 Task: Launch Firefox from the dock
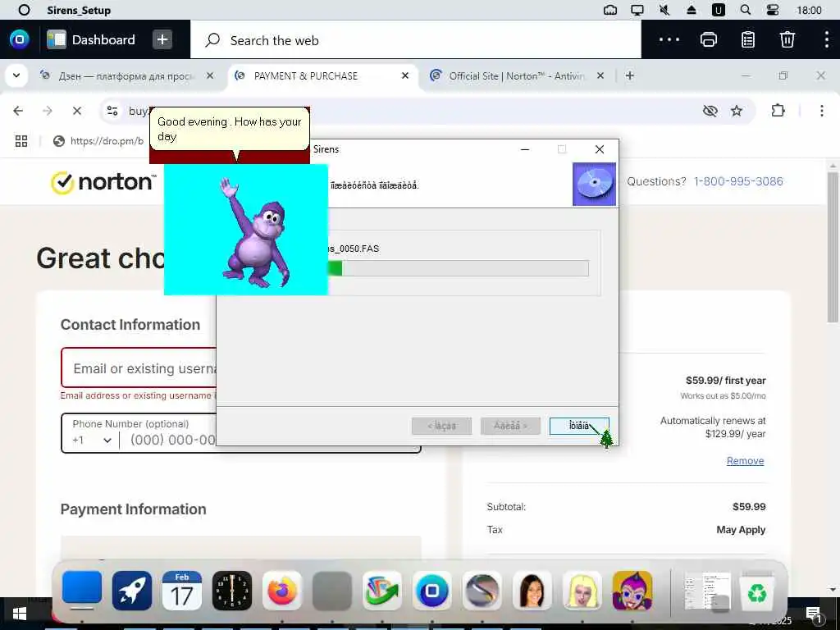(x=282, y=591)
